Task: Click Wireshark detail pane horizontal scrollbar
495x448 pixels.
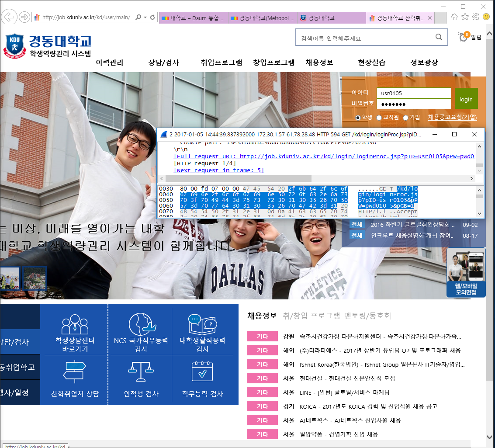Action: 238,179
